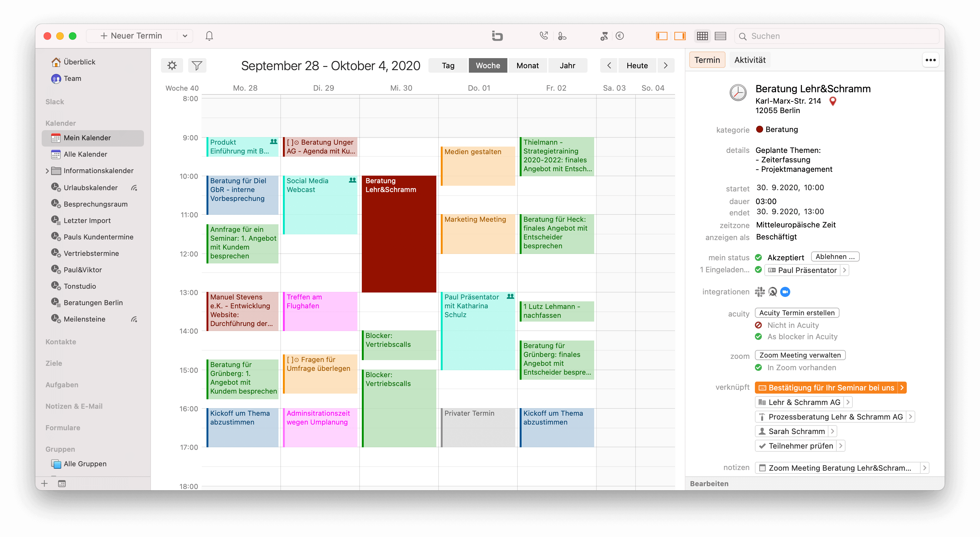980x537 pixels.
Task: Go to previous week arrow
Action: pos(609,65)
